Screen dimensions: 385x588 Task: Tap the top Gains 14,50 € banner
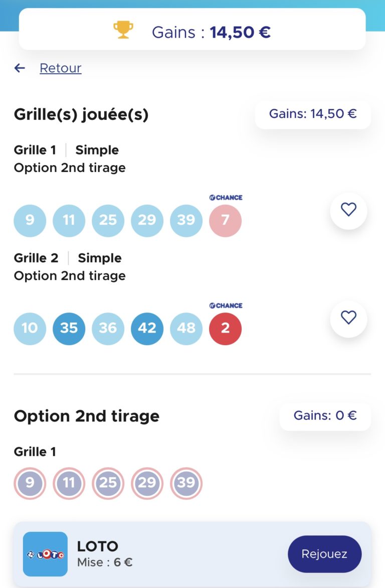click(192, 29)
